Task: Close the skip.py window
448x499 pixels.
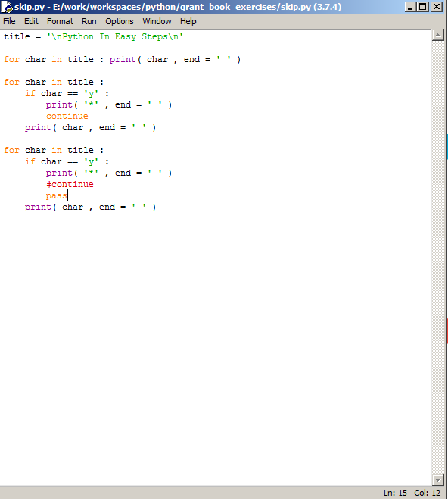Action: pos(437,7)
